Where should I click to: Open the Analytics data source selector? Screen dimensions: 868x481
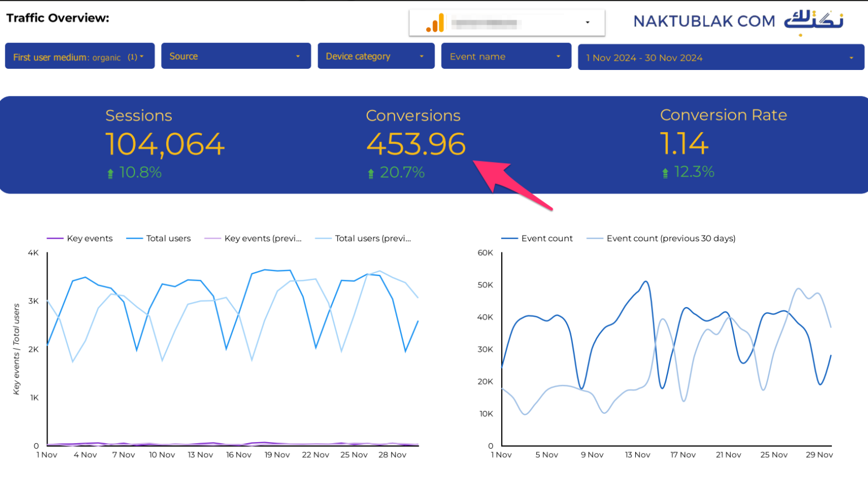(x=506, y=23)
